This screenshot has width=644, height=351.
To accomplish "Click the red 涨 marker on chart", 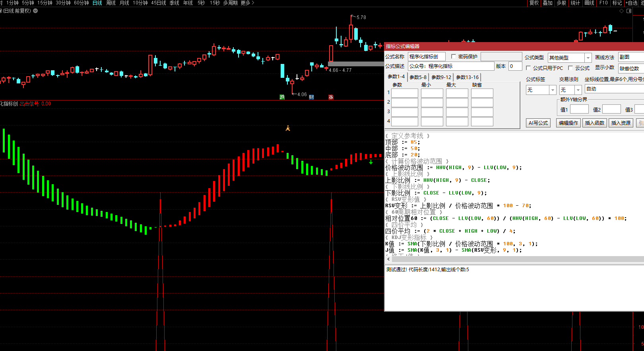I will pos(331,97).
